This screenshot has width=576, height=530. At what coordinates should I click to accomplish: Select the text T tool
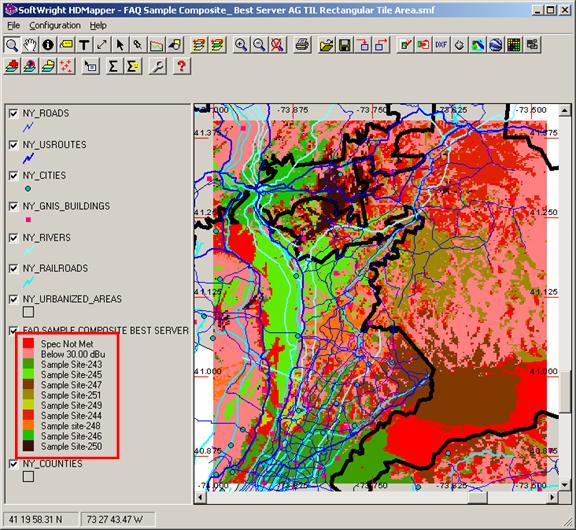pos(84,45)
